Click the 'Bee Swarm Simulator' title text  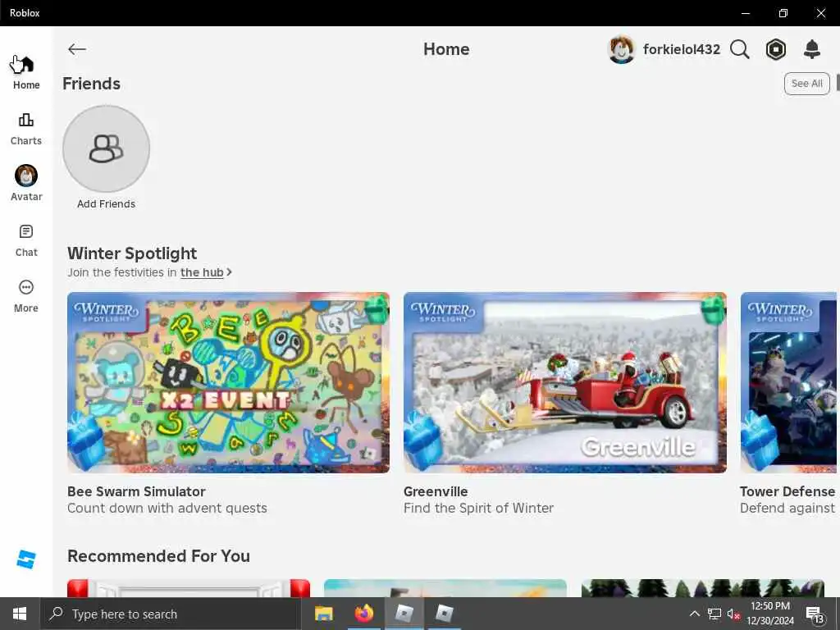pos(136,491)
